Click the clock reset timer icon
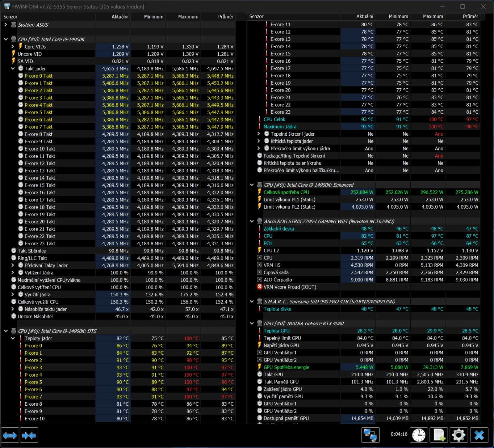The height and width of the screenshot is (448, 494). (x=419, y=435)
